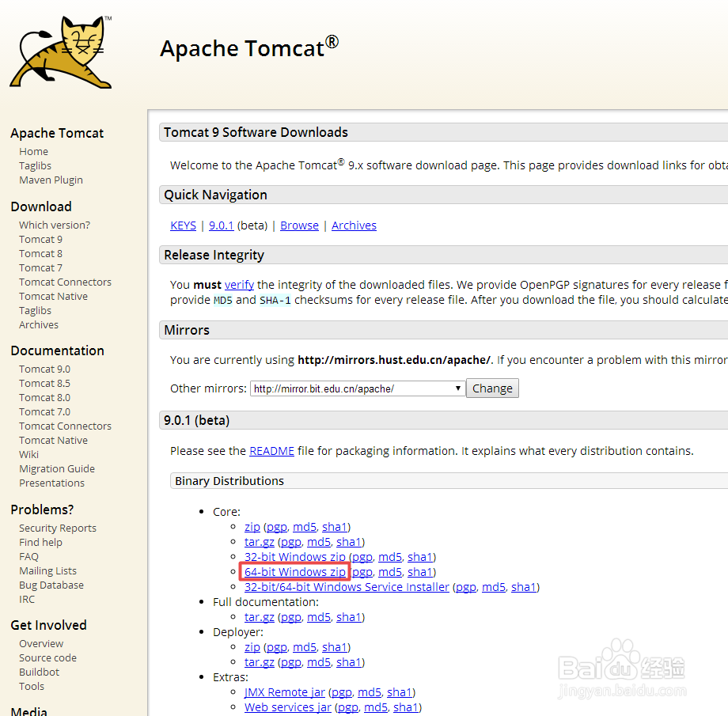Viewport: 728px width, 716px height.
Task: Open the Web services jar link
Action: tap(287, 707)
